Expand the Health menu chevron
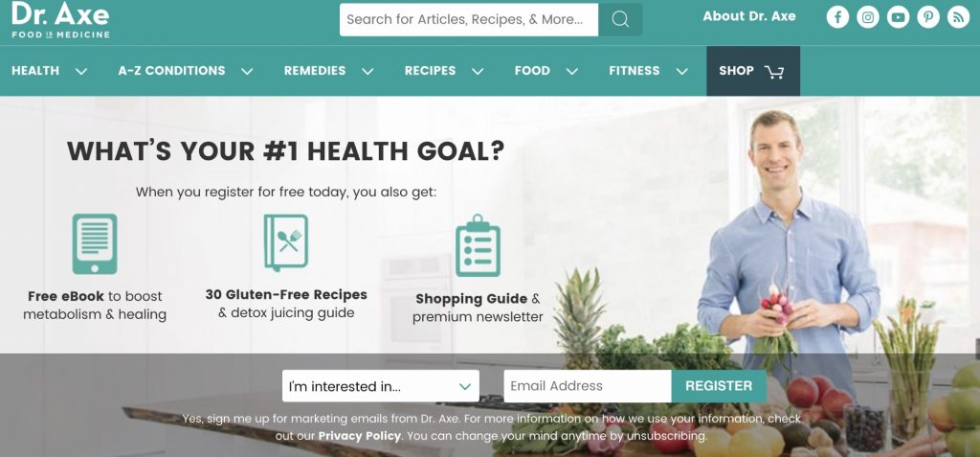Image resolution: width=980 pixels, height=457 pixels. pyautogui.click(x=81, y=71)
